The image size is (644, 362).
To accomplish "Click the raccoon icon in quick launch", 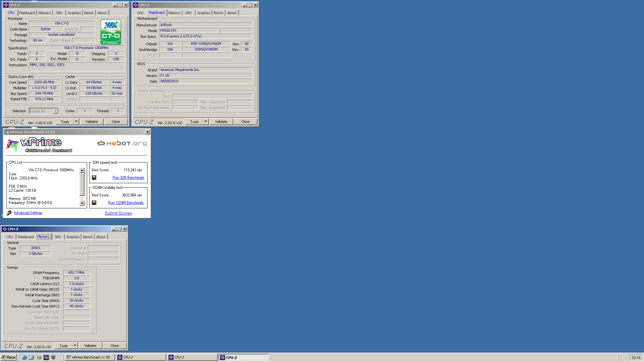I will tap(53, 357).
